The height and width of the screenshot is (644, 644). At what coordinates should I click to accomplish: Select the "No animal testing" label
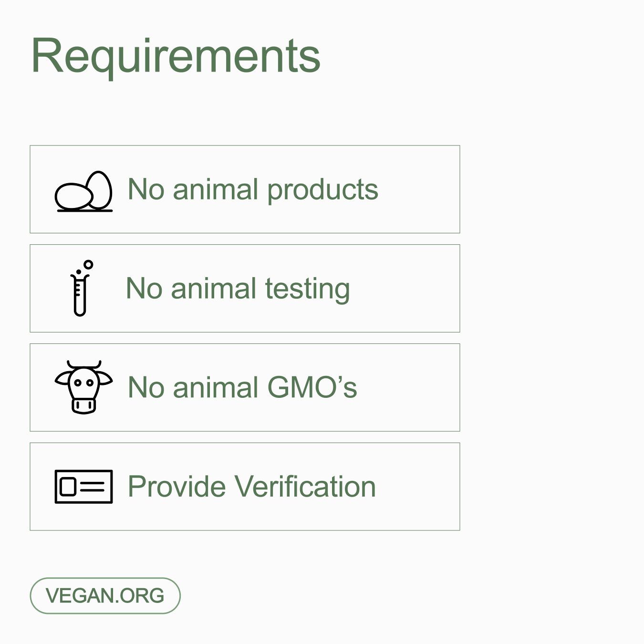tap(238, 289)
